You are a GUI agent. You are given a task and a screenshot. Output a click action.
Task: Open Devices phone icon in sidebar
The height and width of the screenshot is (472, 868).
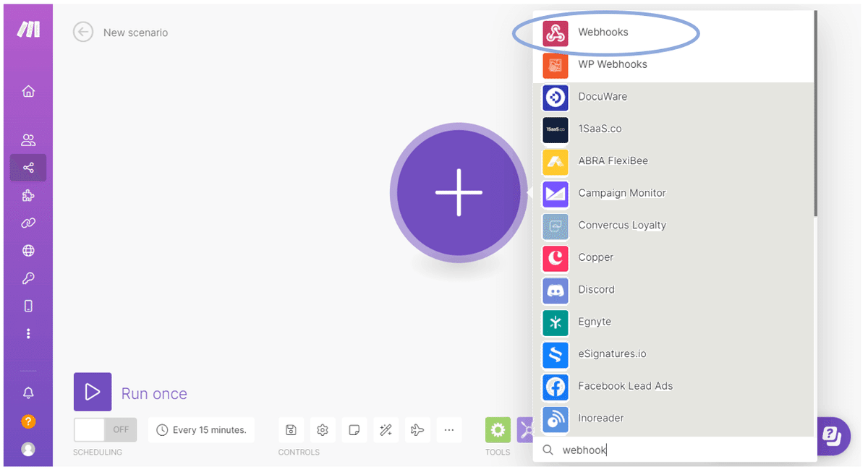28,306
